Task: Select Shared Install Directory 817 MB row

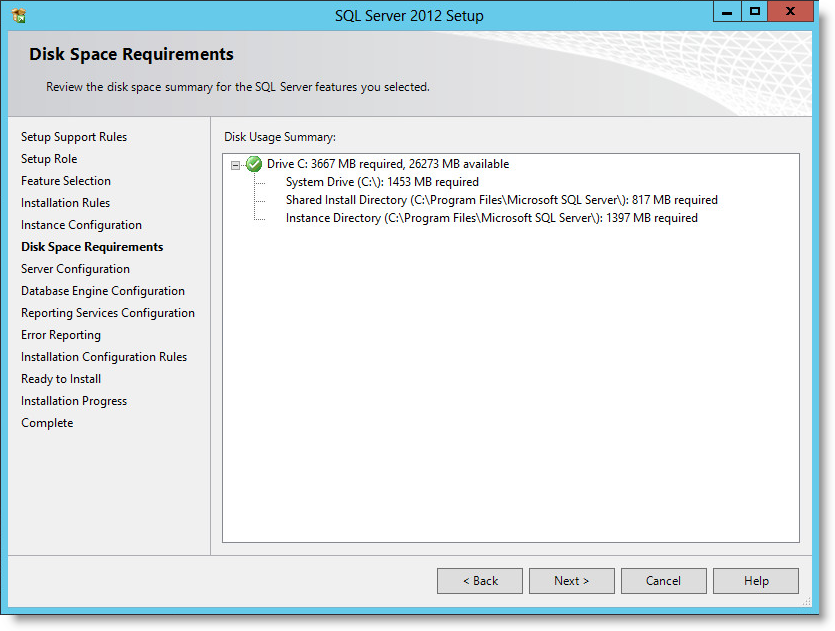Action: pos(502,200)
